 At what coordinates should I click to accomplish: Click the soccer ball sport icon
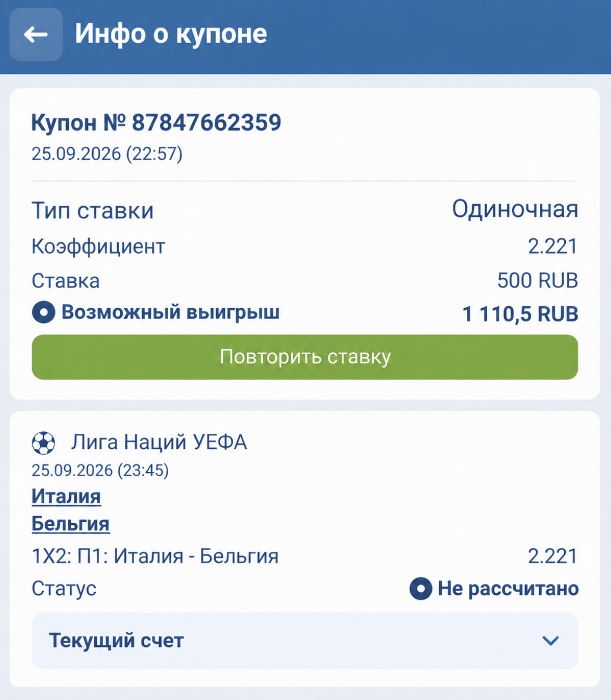pyautogui.click(x=43, y=443)
